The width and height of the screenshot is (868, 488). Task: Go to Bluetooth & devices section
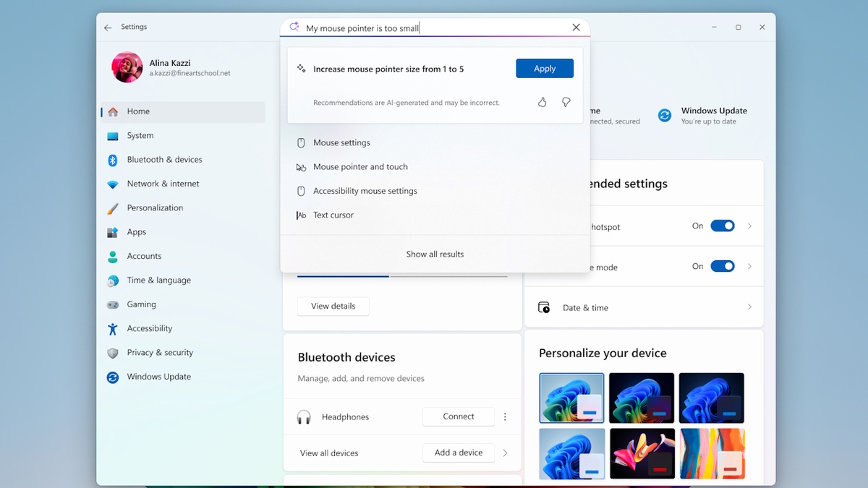[x=182, y=160]
